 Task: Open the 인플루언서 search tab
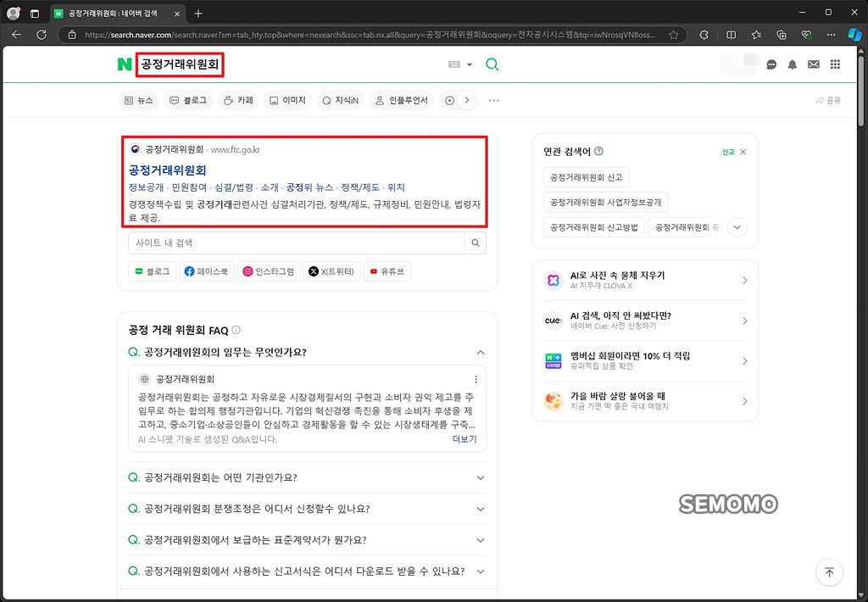(402, 100)
